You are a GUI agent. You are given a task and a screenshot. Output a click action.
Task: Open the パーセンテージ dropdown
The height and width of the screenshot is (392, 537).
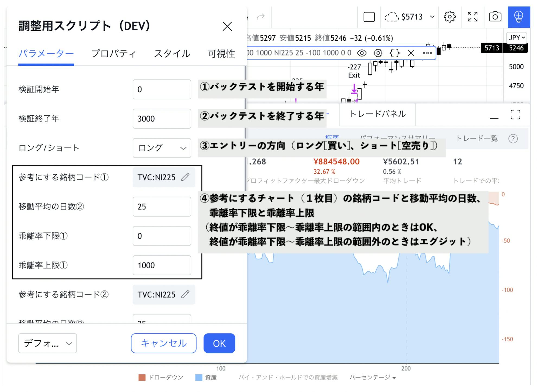pyautogui.click(x=372, y=377)
